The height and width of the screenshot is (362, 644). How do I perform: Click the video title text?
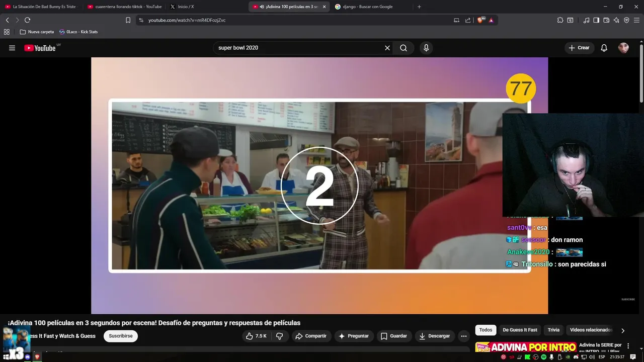click(154, 323)
